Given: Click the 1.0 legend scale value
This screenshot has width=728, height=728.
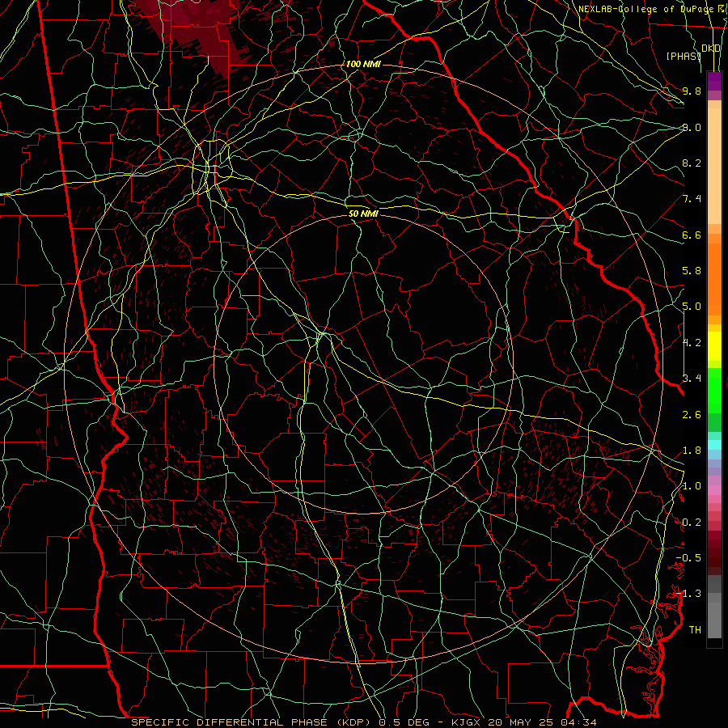Looking at the screenshot, I should click(692, 486).
